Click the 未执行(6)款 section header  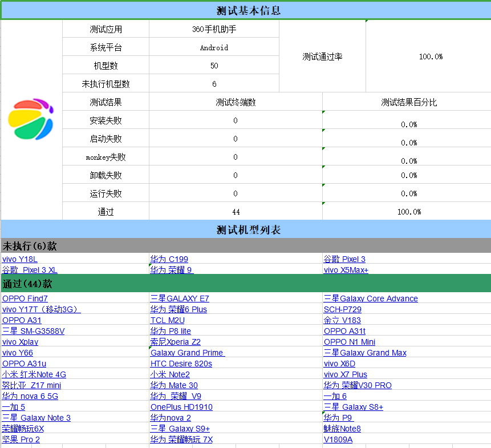pyautogui.click(x=246, y=246)
